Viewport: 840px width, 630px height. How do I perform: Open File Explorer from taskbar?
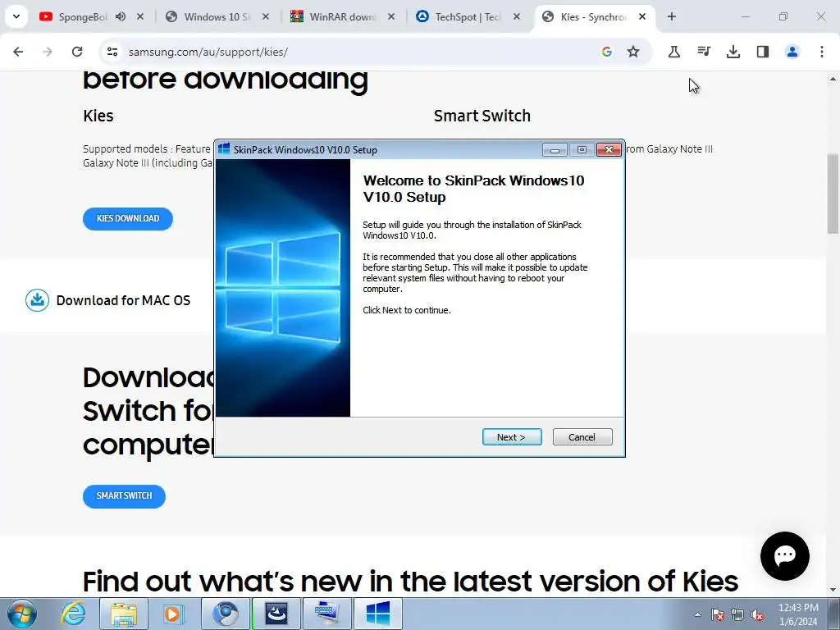click(x=124, y=614)
